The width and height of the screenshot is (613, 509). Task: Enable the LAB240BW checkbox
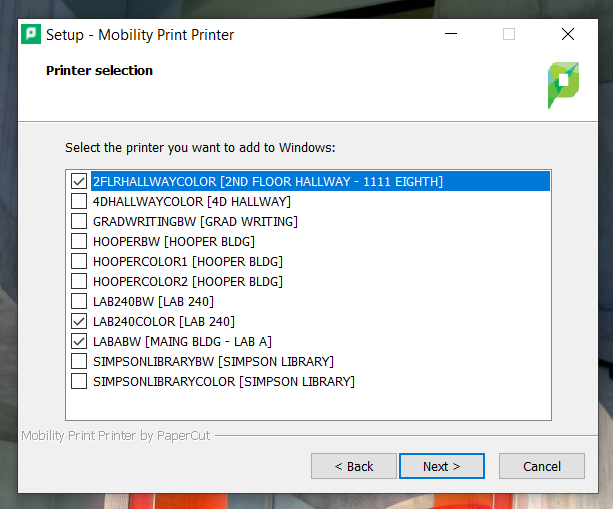[79, 301]
